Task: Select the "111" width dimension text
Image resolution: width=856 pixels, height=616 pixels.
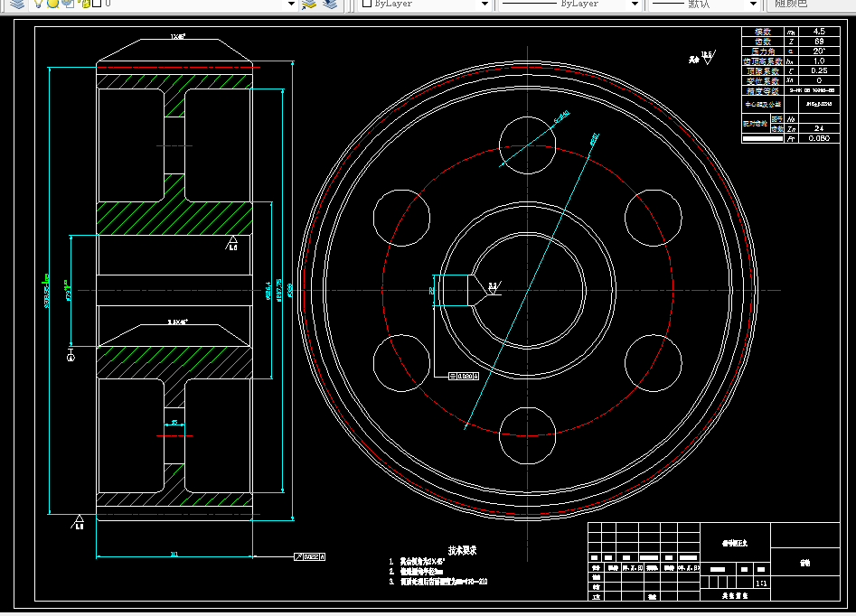Action: coord(174,554)
